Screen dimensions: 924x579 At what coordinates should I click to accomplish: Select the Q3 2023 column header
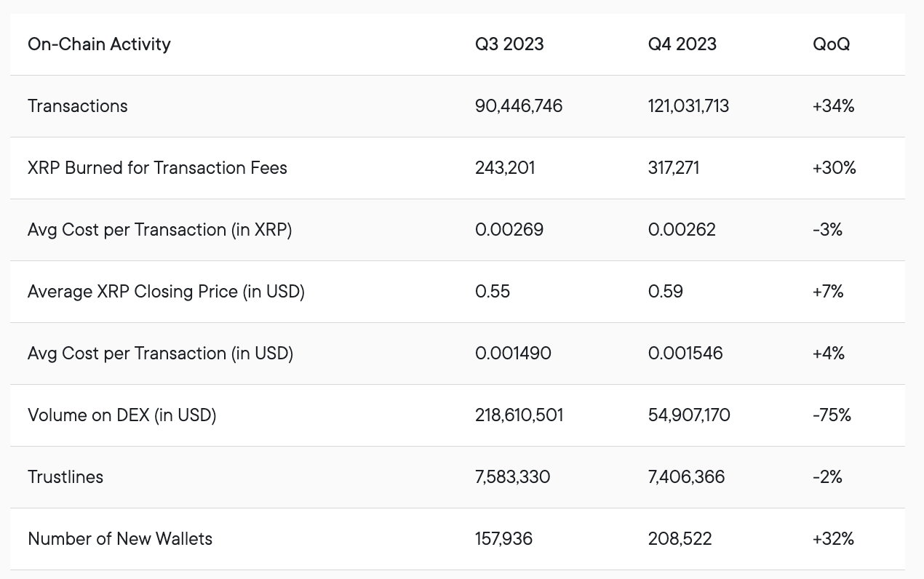coord(509,44)
